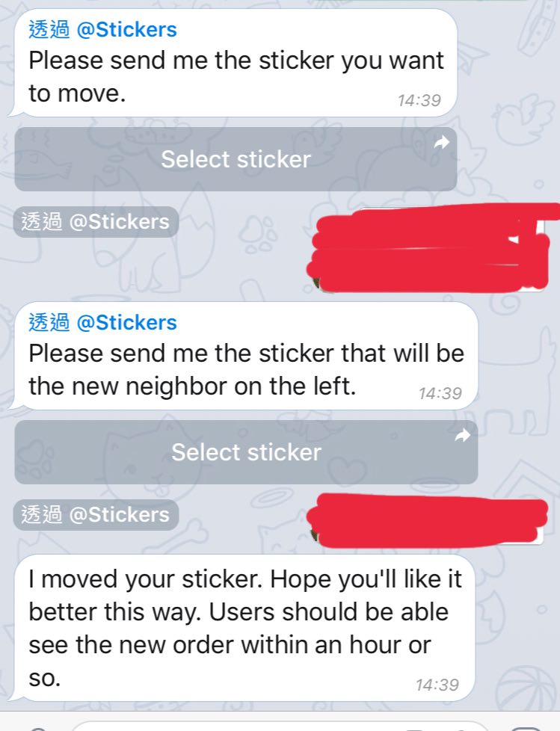This screenshot has height=731, width=560.
Task: Select the 'I moved your sticker' message
Action: click(242, 628)
